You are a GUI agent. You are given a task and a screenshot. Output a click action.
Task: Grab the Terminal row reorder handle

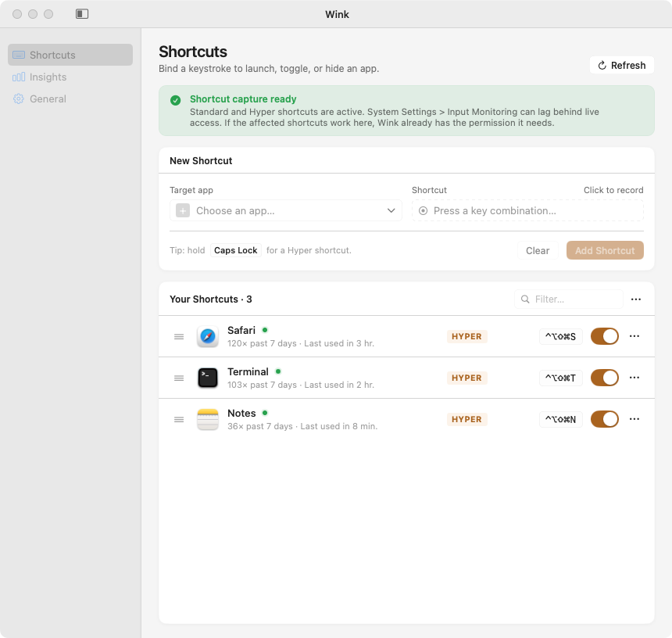[179, 378]
